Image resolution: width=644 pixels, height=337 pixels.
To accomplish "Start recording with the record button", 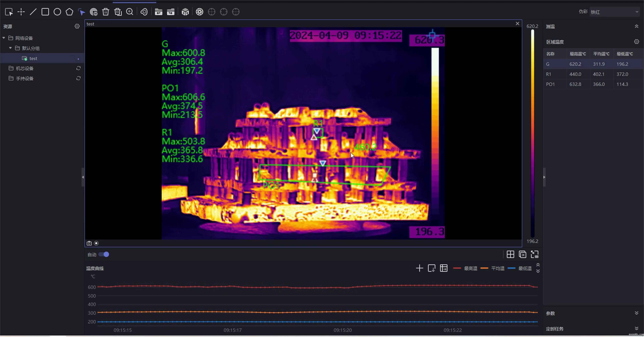I will coord(96,243).
